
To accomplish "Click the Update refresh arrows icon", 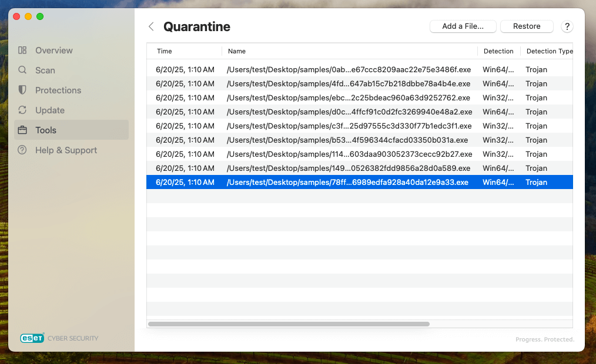I will (22, 110).
